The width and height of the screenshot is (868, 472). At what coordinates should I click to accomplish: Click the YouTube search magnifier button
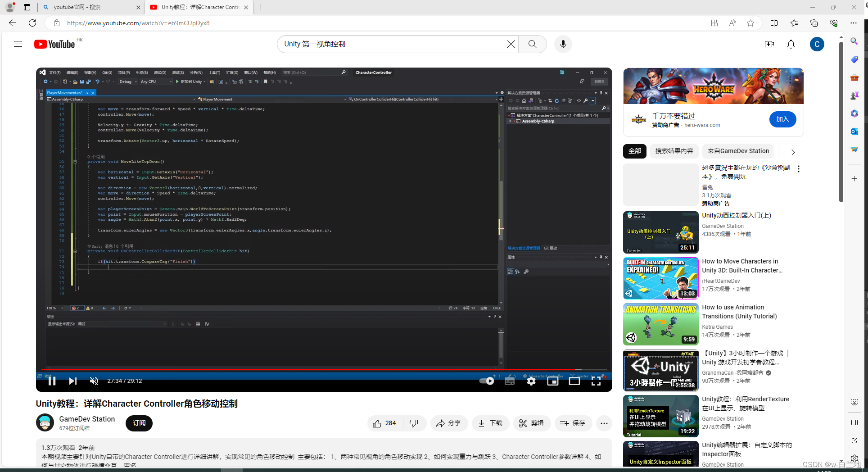coord(532,44)
